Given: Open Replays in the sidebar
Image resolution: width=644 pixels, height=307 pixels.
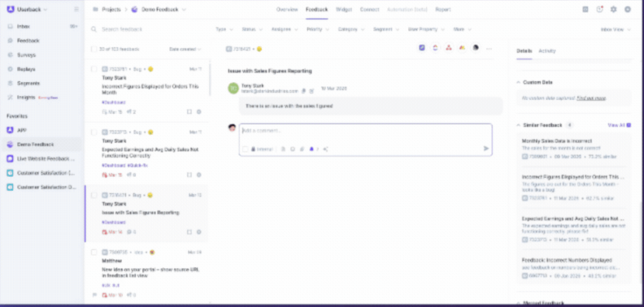Looking at the screenshot, I should coord(26,69).
